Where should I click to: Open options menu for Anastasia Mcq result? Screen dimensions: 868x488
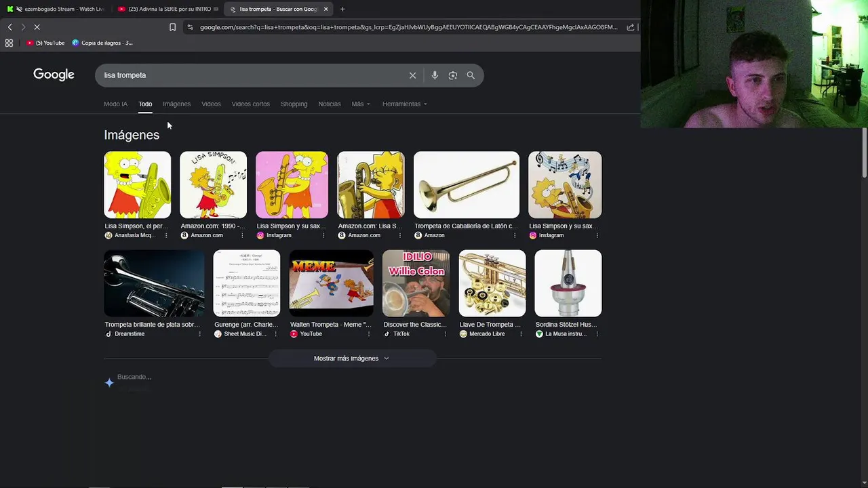click(166, 235)
